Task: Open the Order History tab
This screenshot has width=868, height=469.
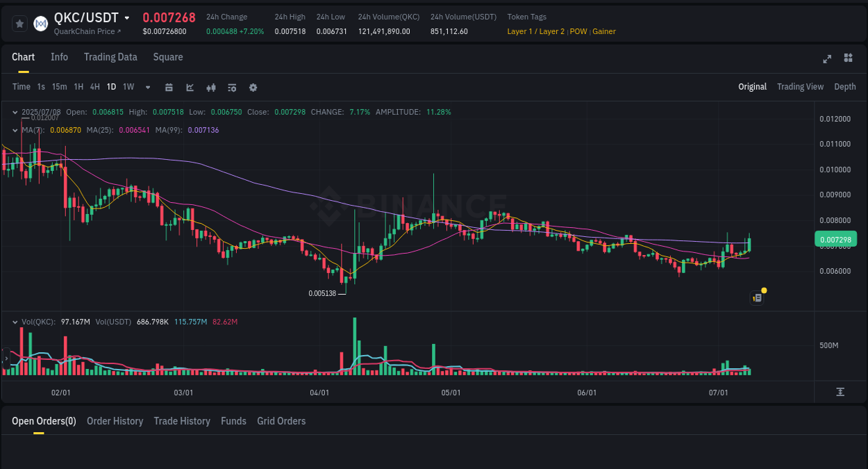Action: coord(115,421)
